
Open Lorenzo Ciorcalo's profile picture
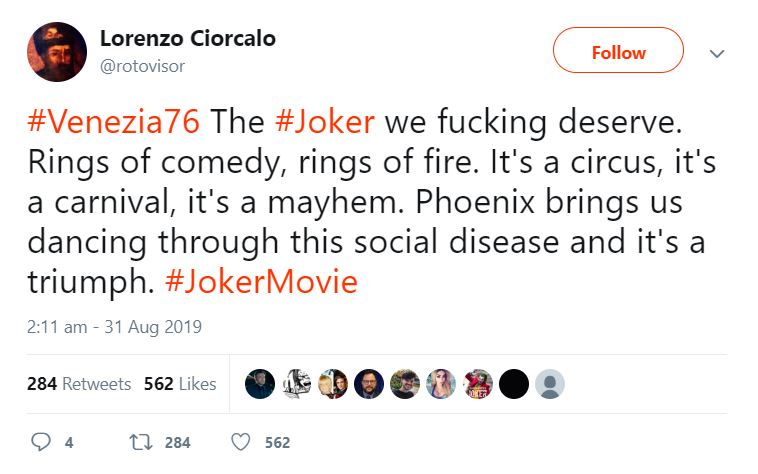click(57, 52)
